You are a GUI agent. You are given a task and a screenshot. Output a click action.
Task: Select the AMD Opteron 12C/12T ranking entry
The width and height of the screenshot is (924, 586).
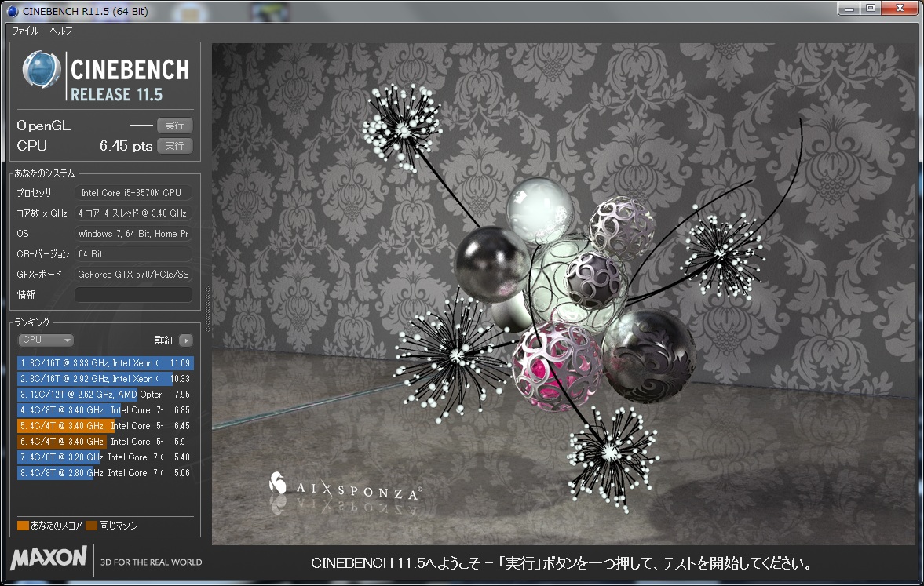[105, 395]
